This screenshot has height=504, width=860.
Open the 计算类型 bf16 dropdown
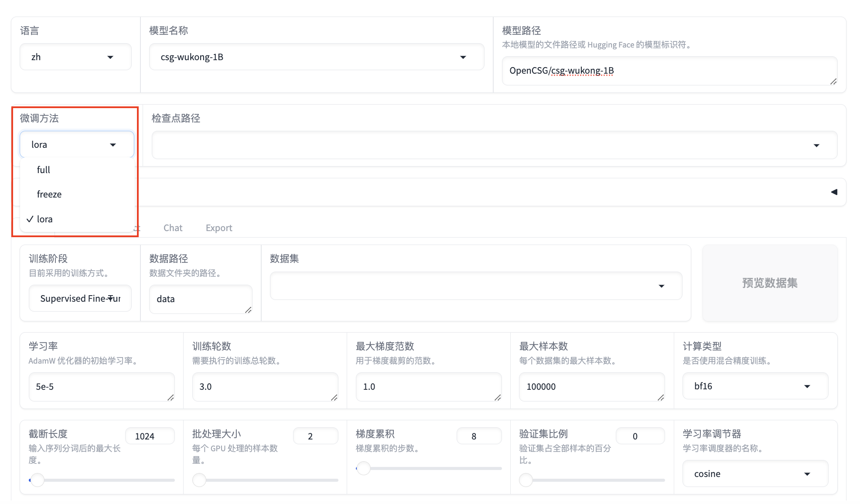[754, 386]
